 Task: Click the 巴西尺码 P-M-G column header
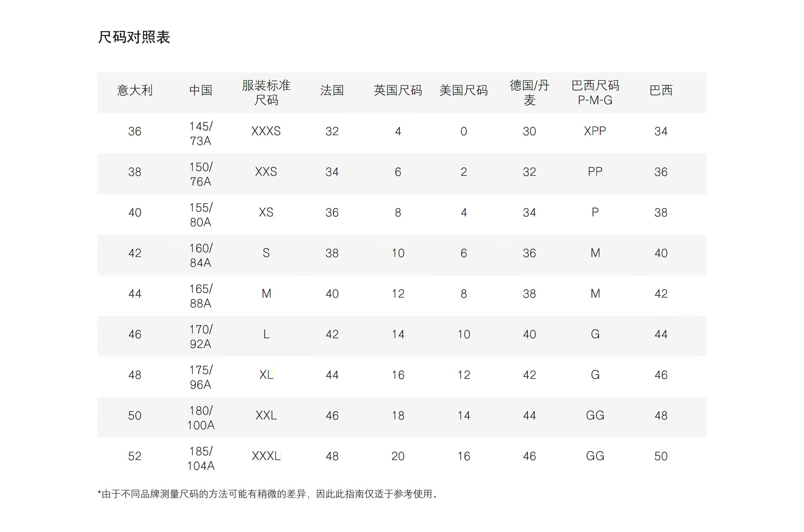pyautogui.click(x=595, y=93)
